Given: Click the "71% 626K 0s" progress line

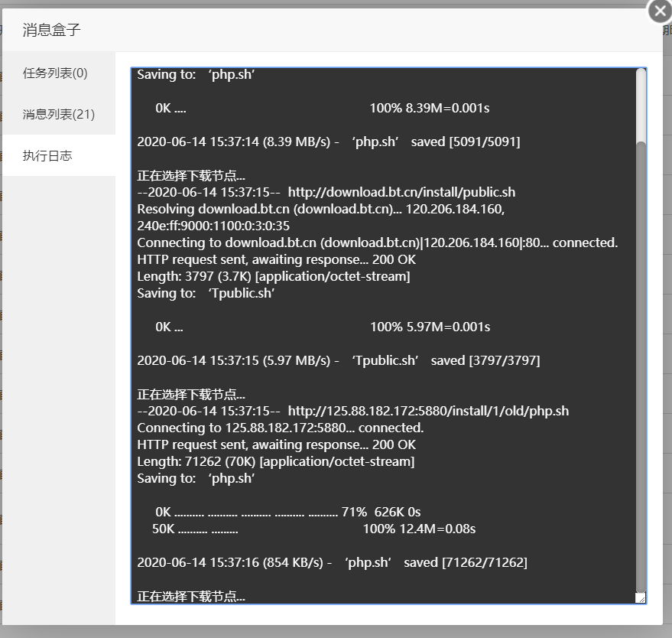Looking at the screenshot, I should tap(288, 512).
